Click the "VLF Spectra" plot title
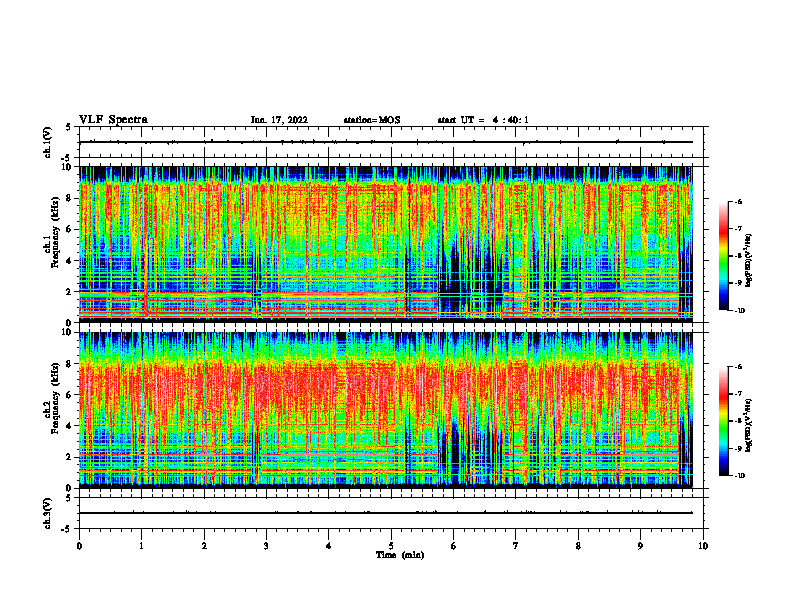Image resolution: width=792 pixels, height=612 pixels. pos(113,120)
